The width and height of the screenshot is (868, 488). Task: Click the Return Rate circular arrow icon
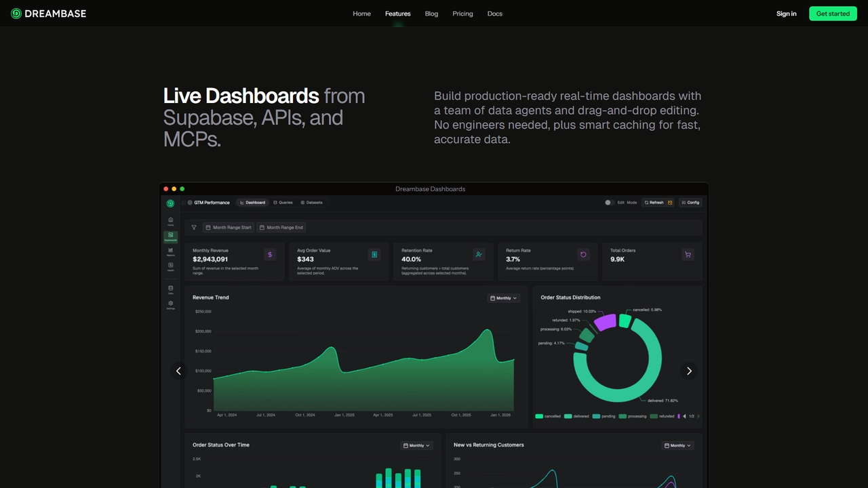[583, 254]
